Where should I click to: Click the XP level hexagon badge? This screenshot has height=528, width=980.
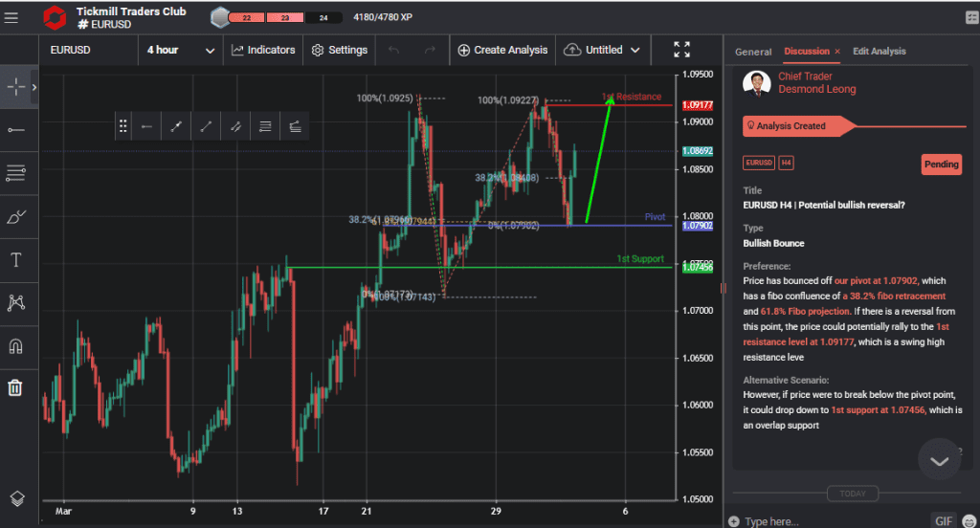220,17
